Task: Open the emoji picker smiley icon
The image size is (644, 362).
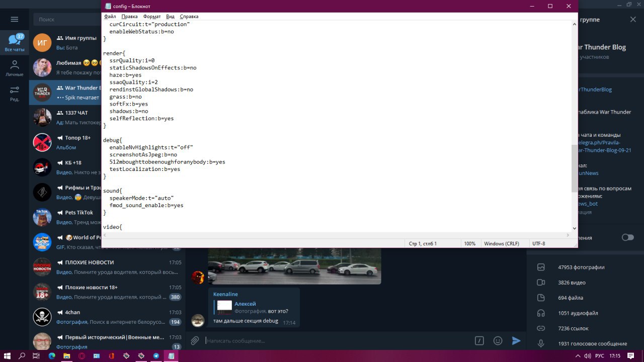Action: [498, 340]
